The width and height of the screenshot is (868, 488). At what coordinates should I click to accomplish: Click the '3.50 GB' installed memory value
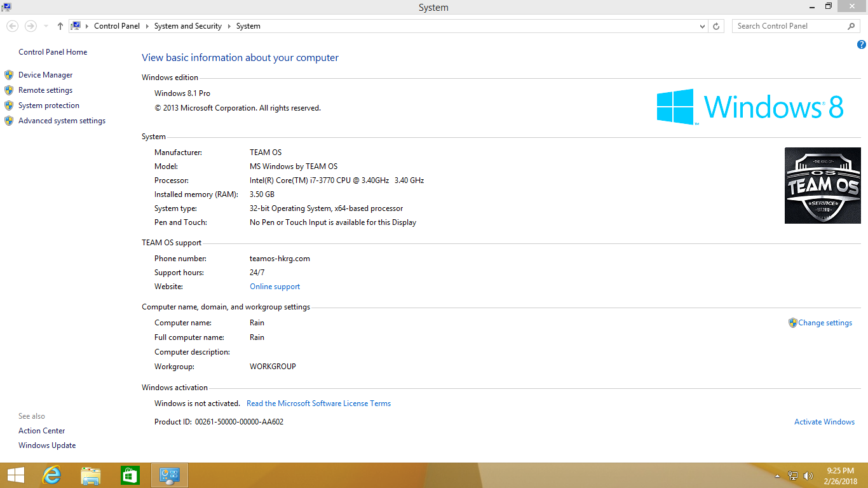pyautogui.click(x=262, y=194)
